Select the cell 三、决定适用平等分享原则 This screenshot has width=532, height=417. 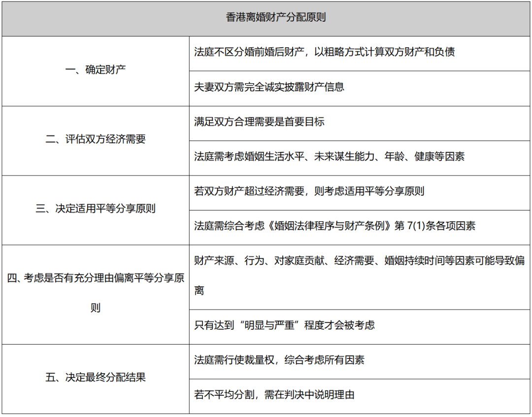pyautogui.click(x=96, y=210)
